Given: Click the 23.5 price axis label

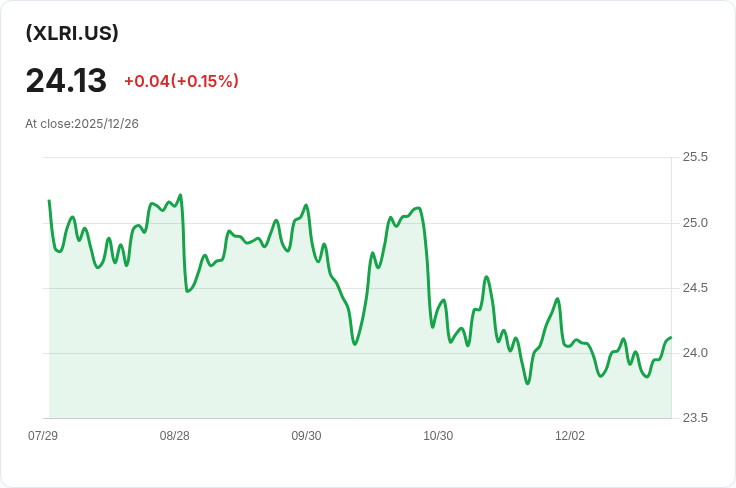Looking at the screenshot, I should [695, 418].
